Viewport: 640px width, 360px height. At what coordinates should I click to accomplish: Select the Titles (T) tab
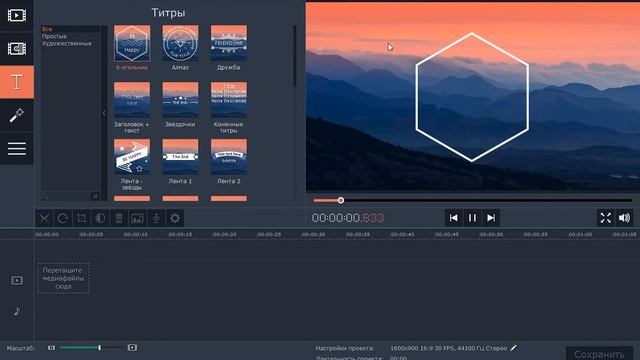[x=17, y=82]
